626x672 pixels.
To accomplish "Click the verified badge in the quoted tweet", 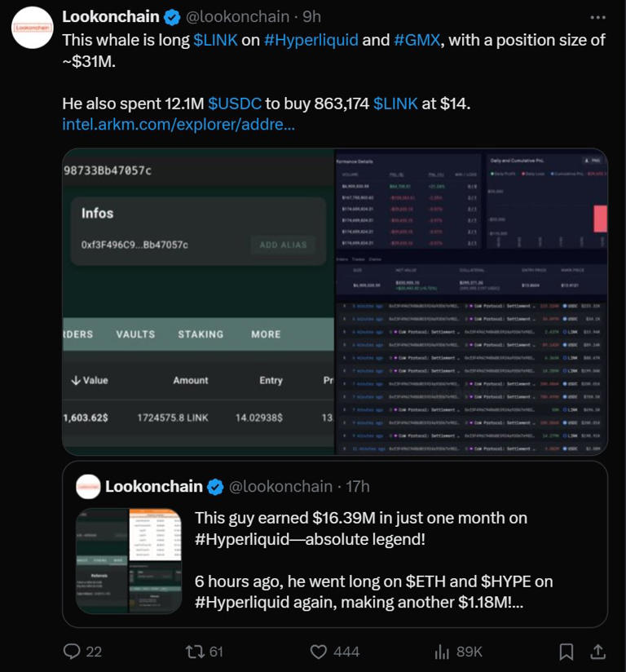I will [x=214, y=485].
